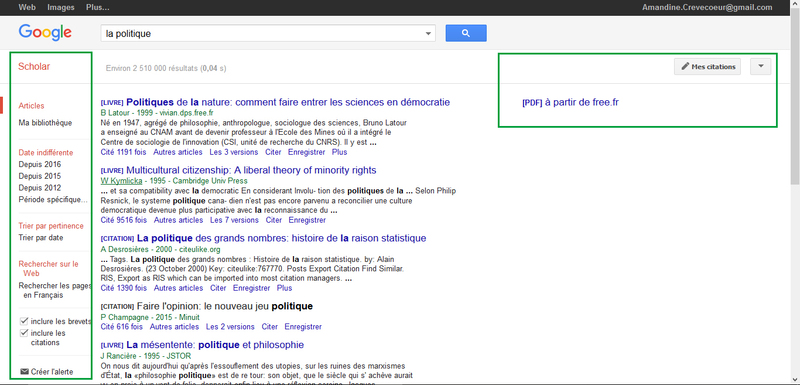The image size is (800, 385).
Task: Select Rechercher les pages en Français
Action: [x=55, y=291]
